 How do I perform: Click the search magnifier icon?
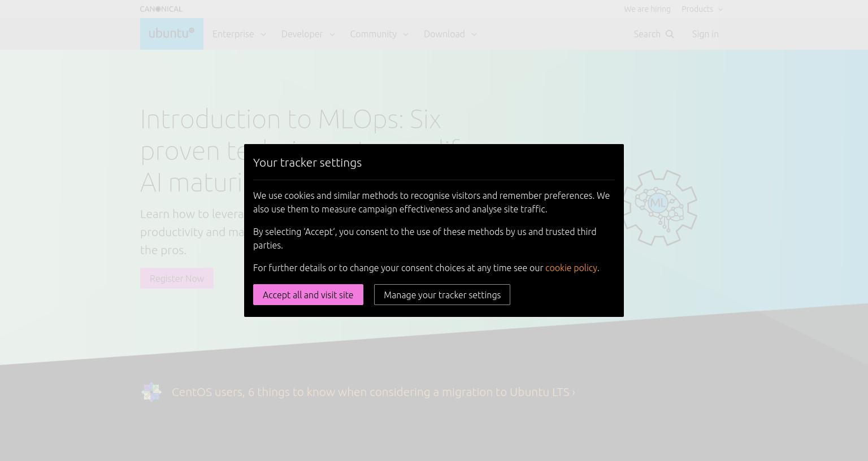pos(670,34)
